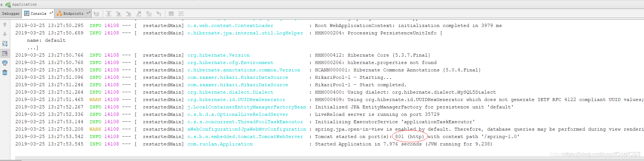Click the Force Step Into icon
644x161 pixels.
129,14
